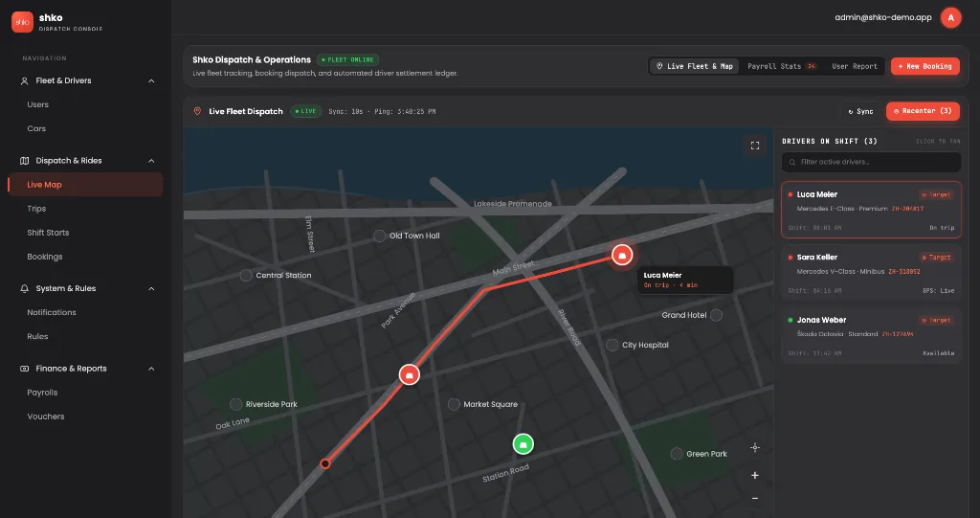Select the Luca Meier driver card
This screenshot has height=518, width=980.
tap(871, 210)
